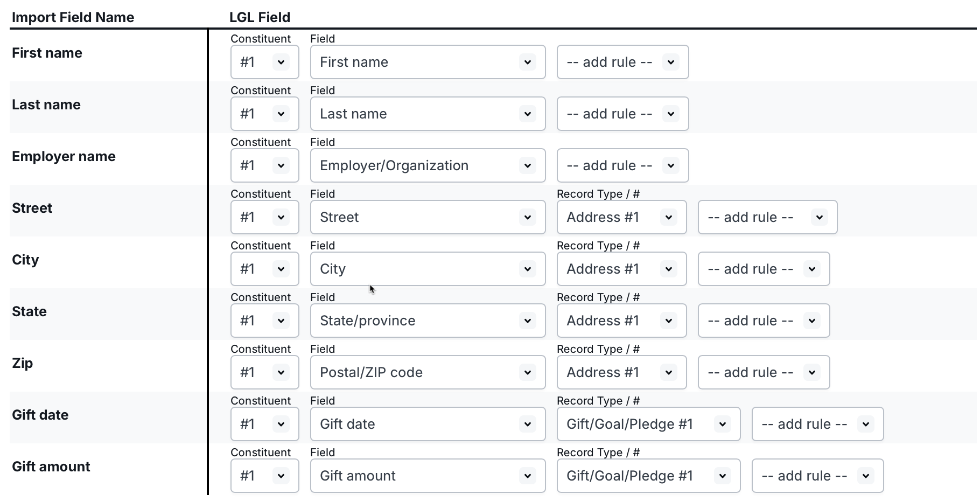Change Address #1 record type for Street
This screenshot has height=501, width=980.
tap(621, 217)
